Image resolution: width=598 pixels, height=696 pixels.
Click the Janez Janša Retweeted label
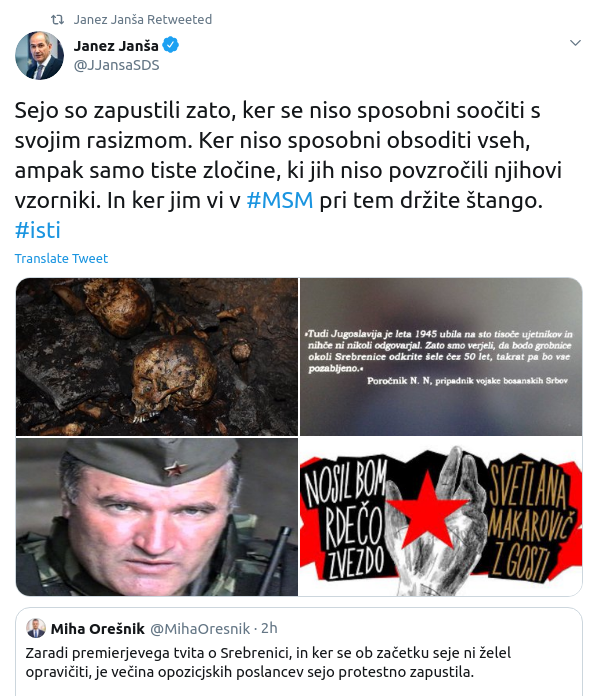143,20
